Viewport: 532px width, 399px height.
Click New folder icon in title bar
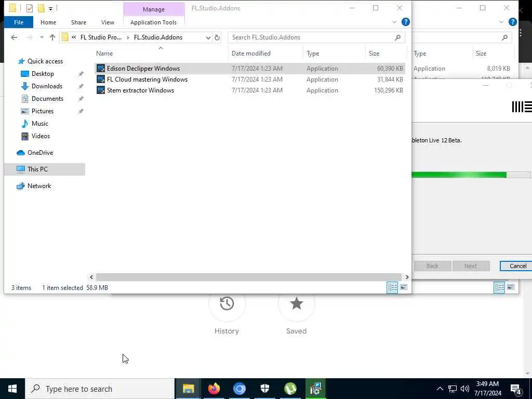click(41, 8)
